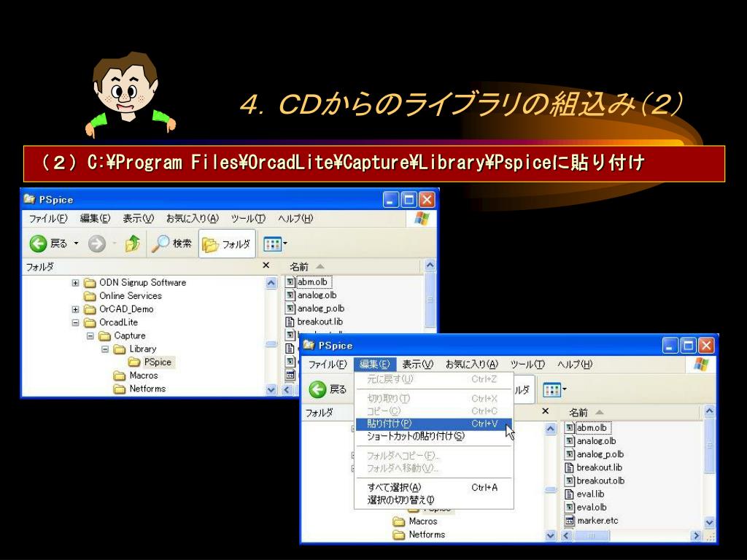
Task: Open お気に入り(A) menu in front PSpice window
Action: (472, 365)
